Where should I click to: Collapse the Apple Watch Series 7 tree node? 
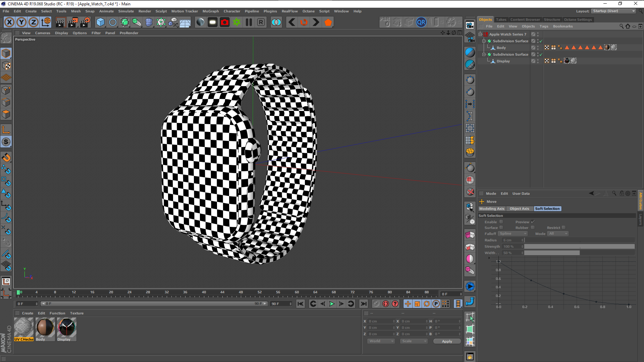(480, 34)
